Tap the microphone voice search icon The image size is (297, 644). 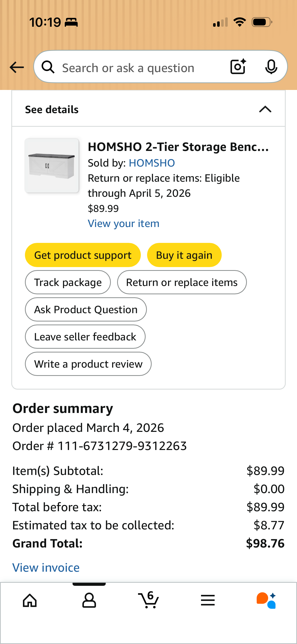coord(271,67)
